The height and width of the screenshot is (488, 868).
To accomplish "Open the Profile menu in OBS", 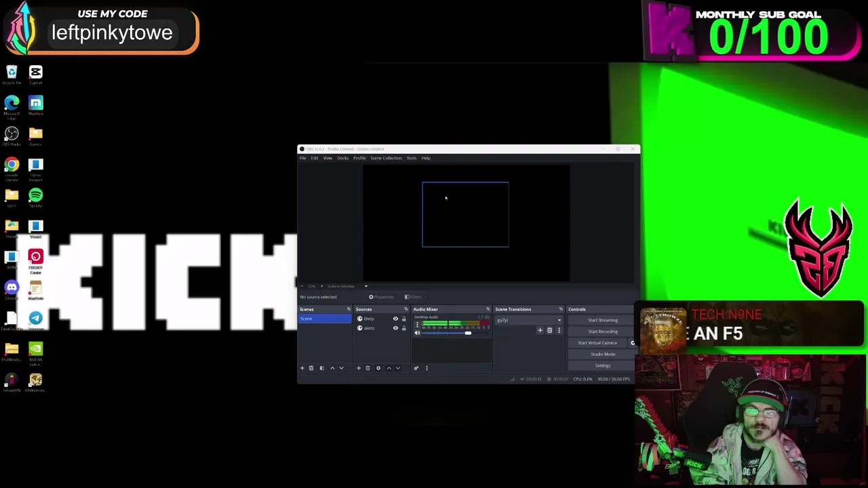I will (x=359, y=158).
